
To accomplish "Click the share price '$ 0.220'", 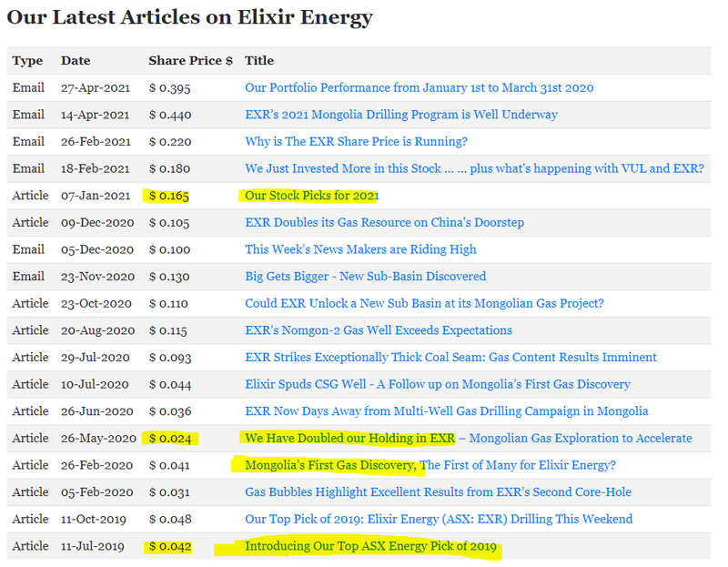I will point(170,142).
